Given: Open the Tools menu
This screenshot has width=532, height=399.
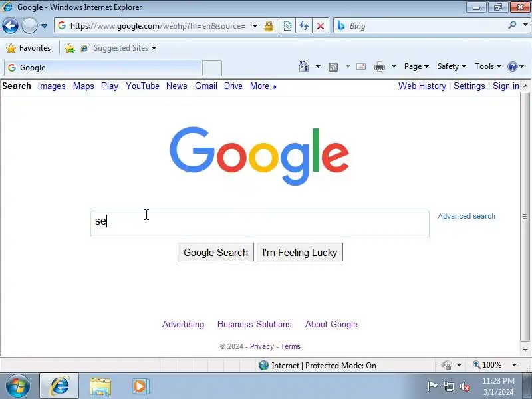Looking at the screenshot, I should tap(488, 66).
